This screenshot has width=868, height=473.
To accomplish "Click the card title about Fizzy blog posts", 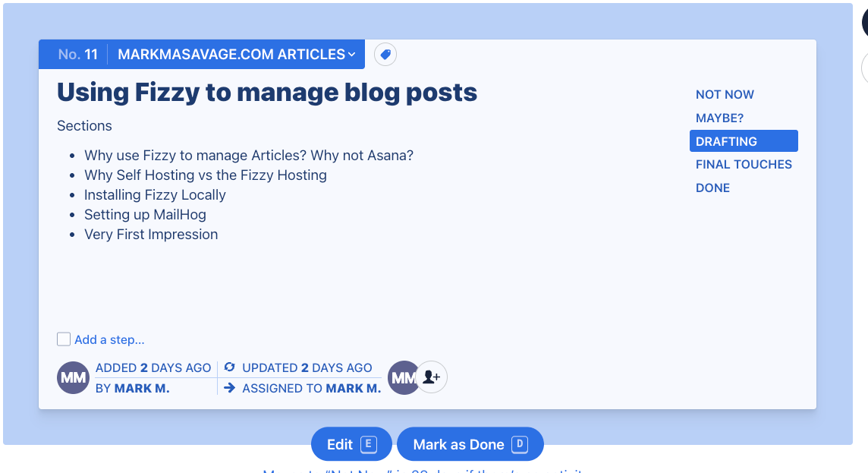I will (x=267, y=93).
